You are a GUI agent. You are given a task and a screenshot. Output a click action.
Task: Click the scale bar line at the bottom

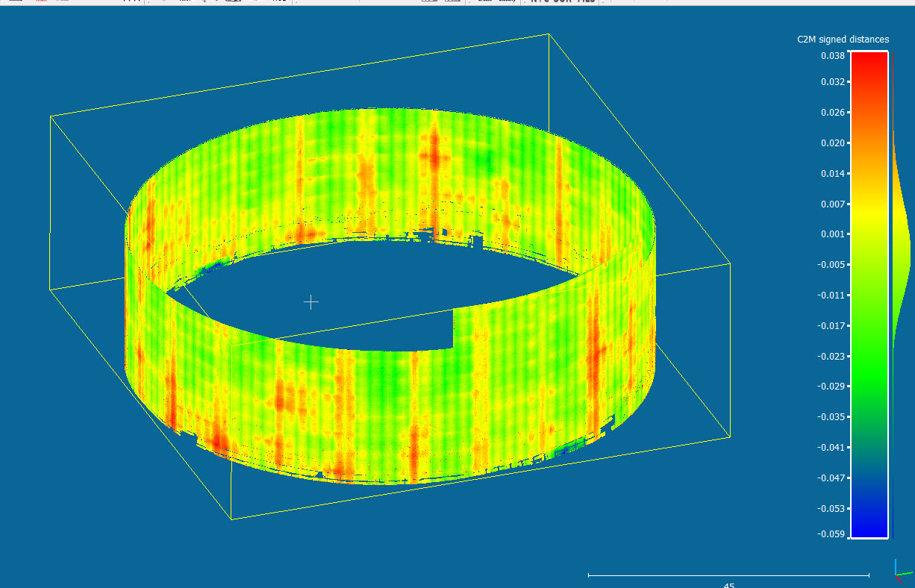pos(728,575)
